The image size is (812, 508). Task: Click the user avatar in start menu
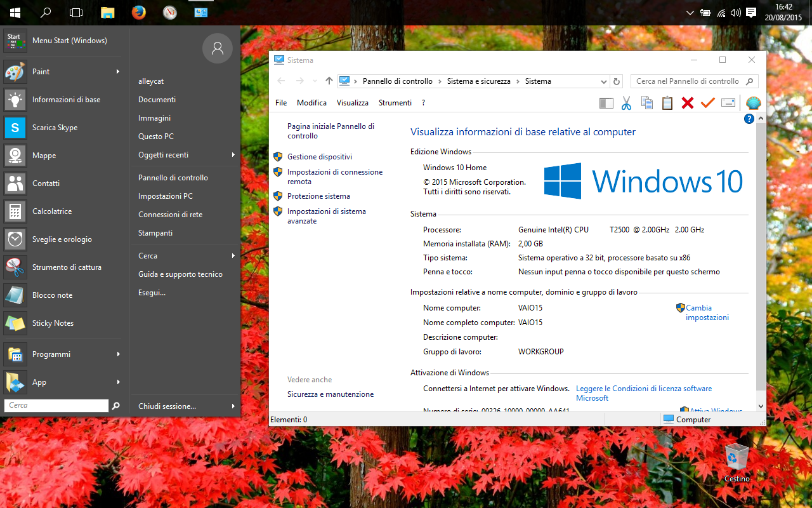point(218,48)
